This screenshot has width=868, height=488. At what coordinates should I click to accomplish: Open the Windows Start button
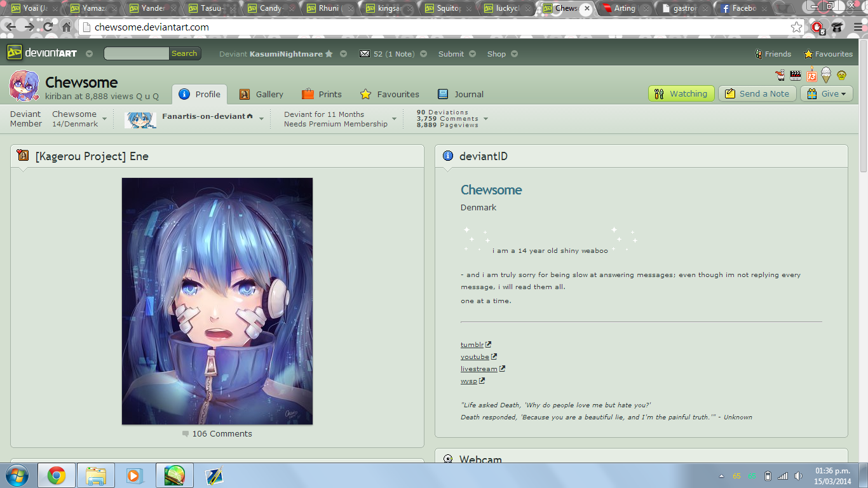coord(17,475)
